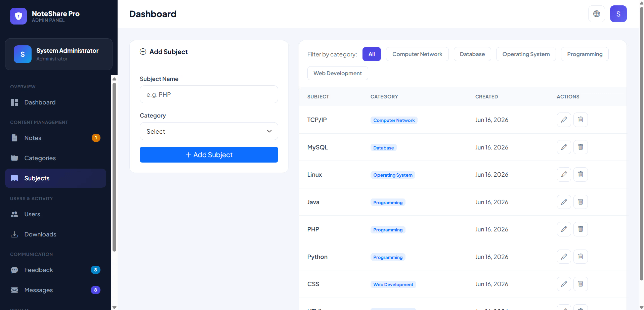Edit the Python subject

(x=564, y=257)
